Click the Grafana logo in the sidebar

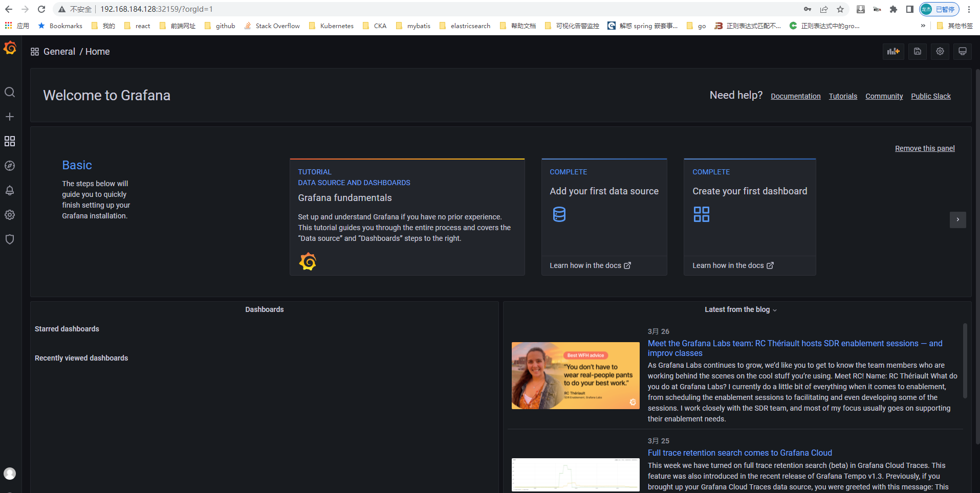(x=10, y=48)
